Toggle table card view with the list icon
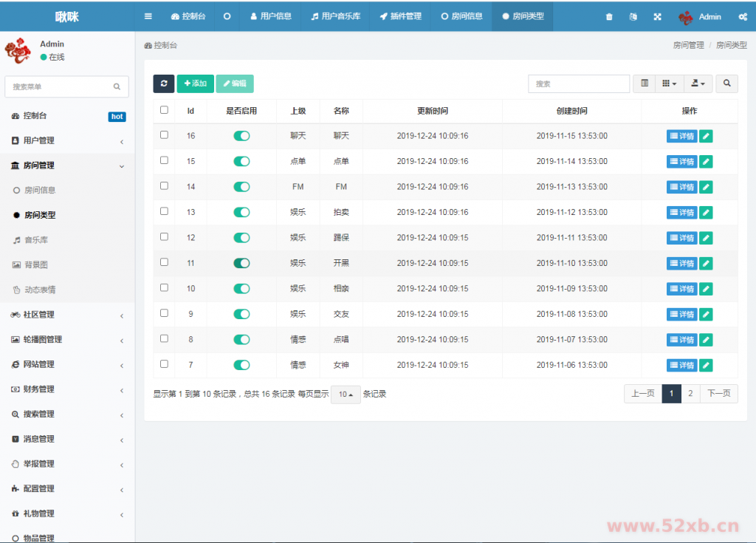756x543 pixels. click(643, 83)
